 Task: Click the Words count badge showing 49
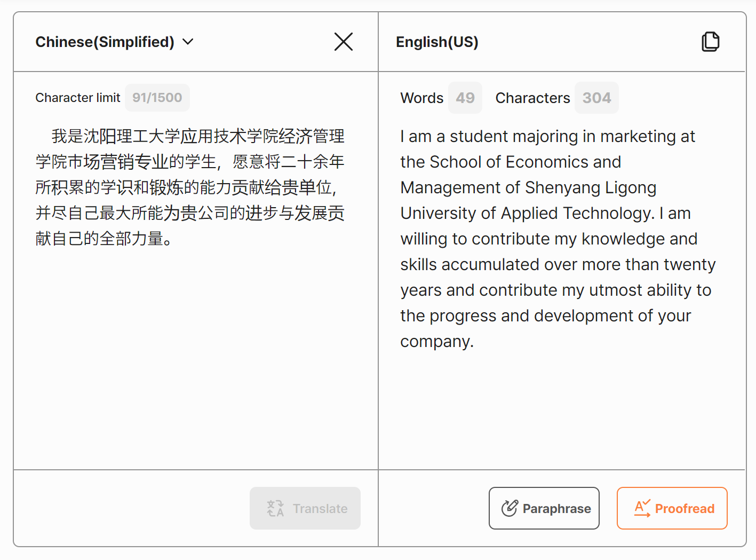(x=465, y=98)
